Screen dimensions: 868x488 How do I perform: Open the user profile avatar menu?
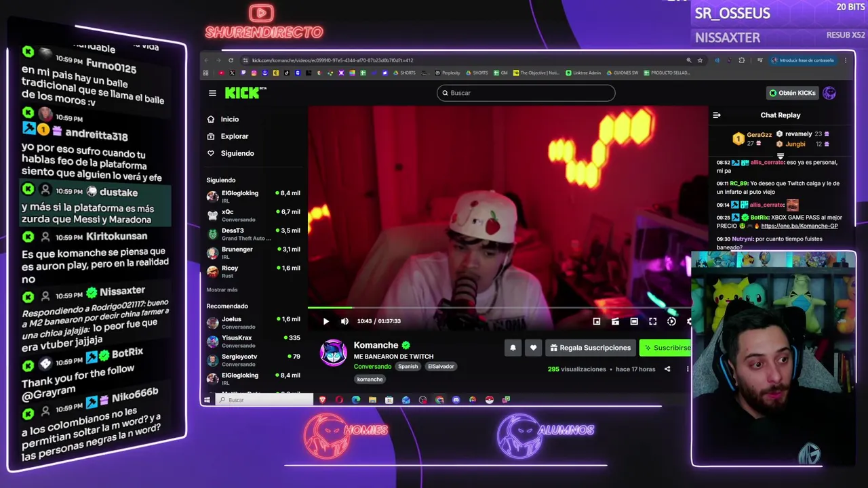829,93
